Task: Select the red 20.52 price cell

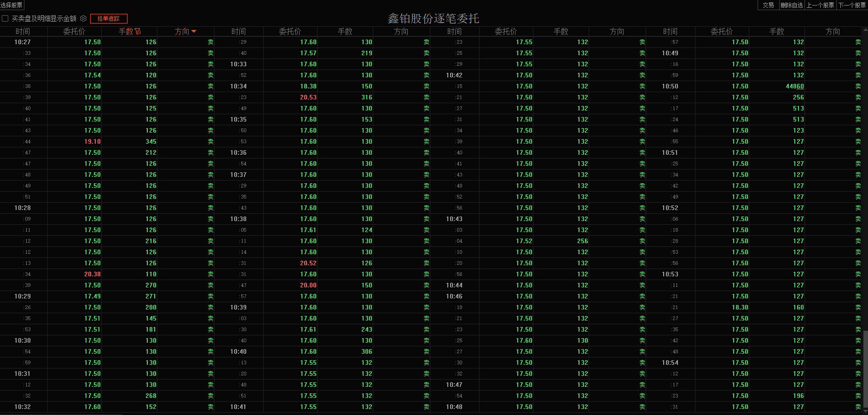Action: click(308, 263)
